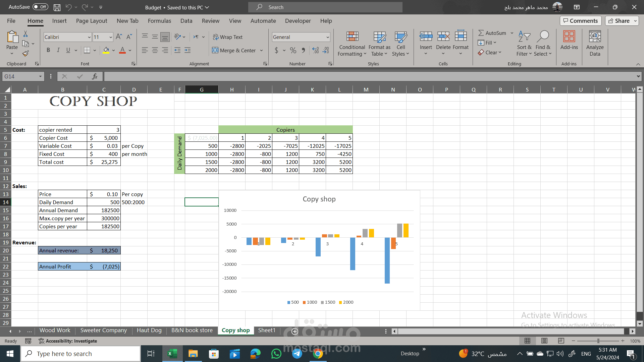Click the Percent Style icon

coord(293,50)
